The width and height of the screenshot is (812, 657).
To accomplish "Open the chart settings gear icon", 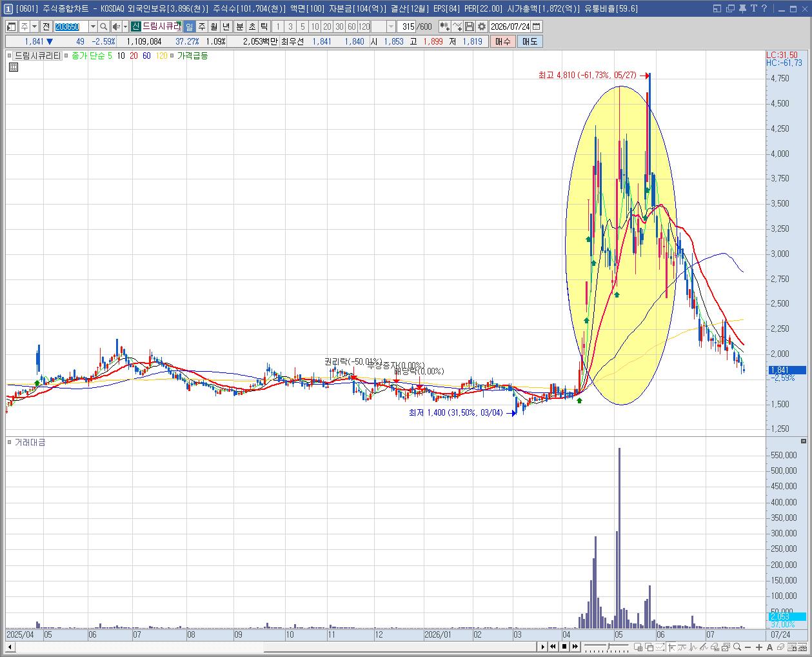I will point(482,26).
